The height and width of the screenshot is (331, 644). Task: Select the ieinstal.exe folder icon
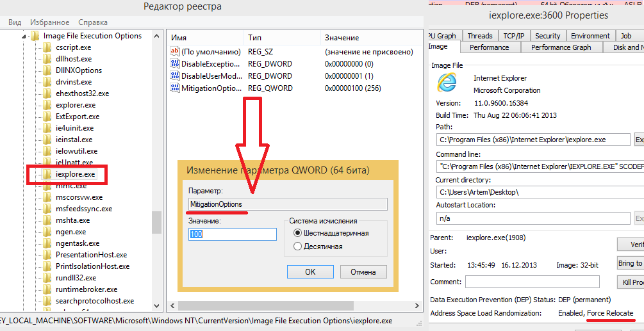[x=47, y=140]
